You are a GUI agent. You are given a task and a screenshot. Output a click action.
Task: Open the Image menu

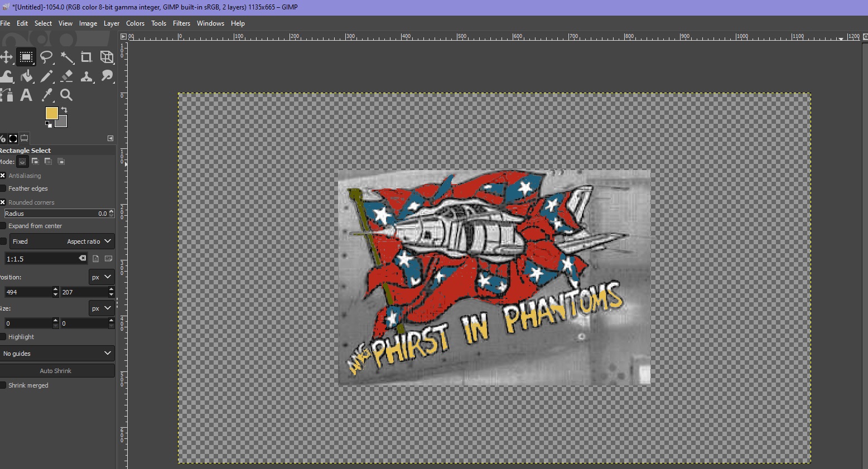(x=88, y=23)
